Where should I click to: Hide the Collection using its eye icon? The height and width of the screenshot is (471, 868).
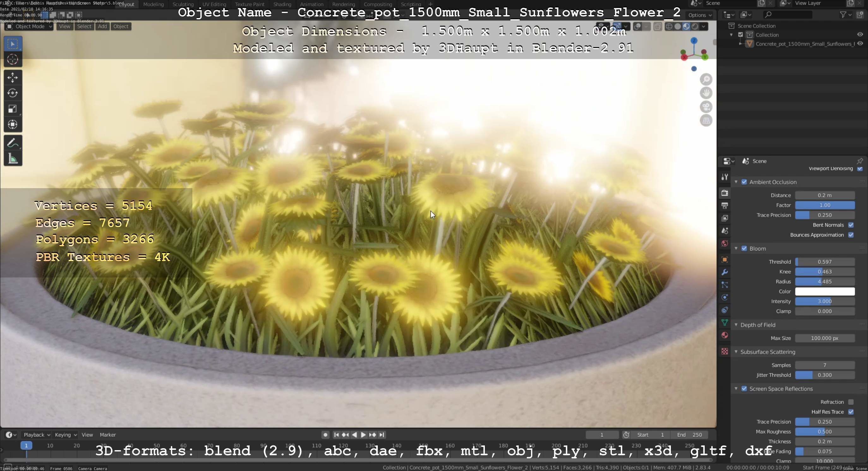[x=860, y=35]
